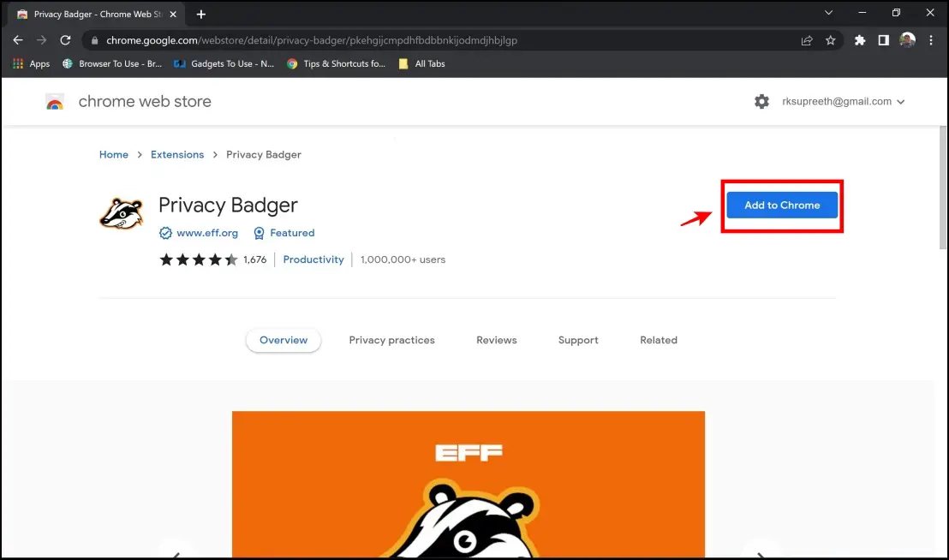View the star rating reviews
The width and height of the screenshot is (949, 560).
click(199, 259)
